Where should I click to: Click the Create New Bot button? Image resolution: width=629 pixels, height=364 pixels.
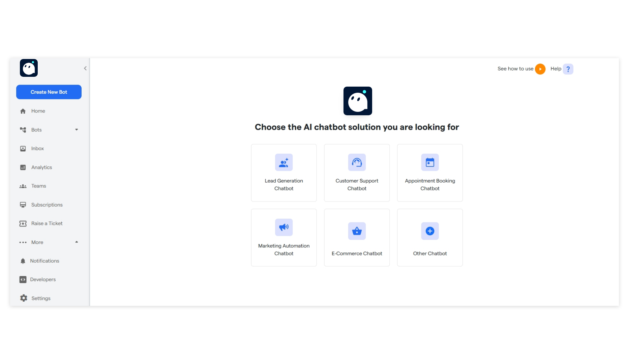(x=49, y=92)
